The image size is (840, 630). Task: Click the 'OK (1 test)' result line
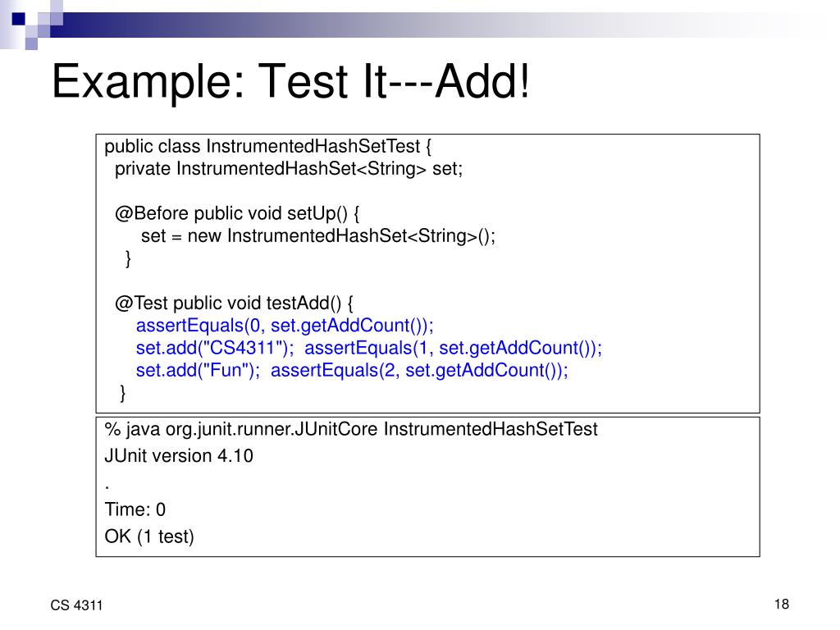149,536
